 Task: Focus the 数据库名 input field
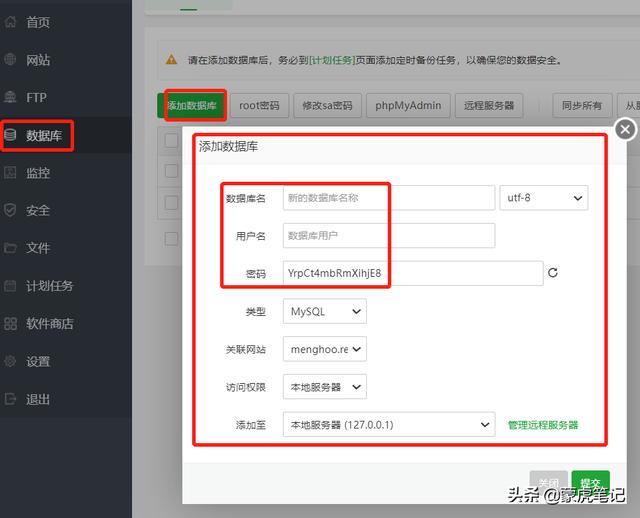pos(388,198)
